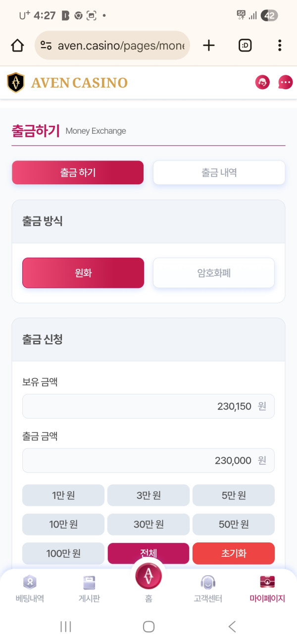Switch to the 출금 하기 tab
Image resolution: width=297 pixels, height=644 pixels.
click(x=78, y=172)
